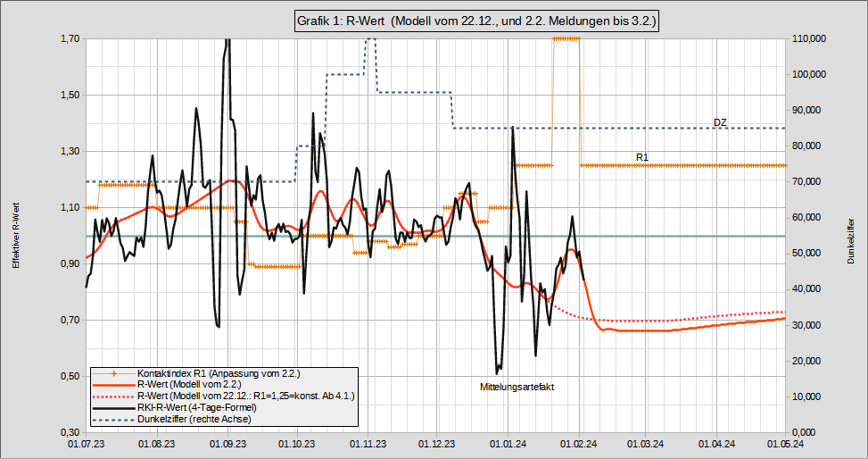Click the 'Mittelungsartefakt' annotation label
Viewport: 868px width, 459px height.
click(x=517, y=388)
